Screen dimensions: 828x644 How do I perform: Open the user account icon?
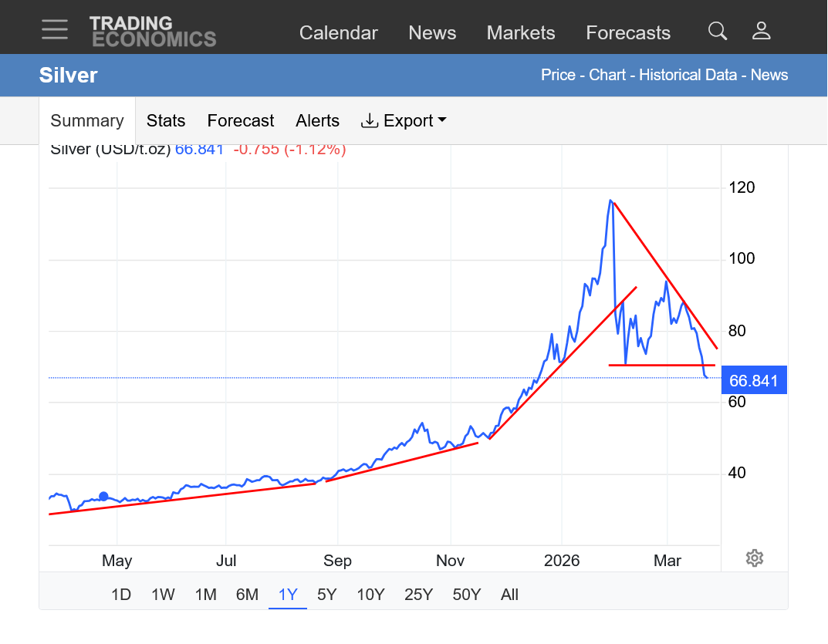pos(762,31)
